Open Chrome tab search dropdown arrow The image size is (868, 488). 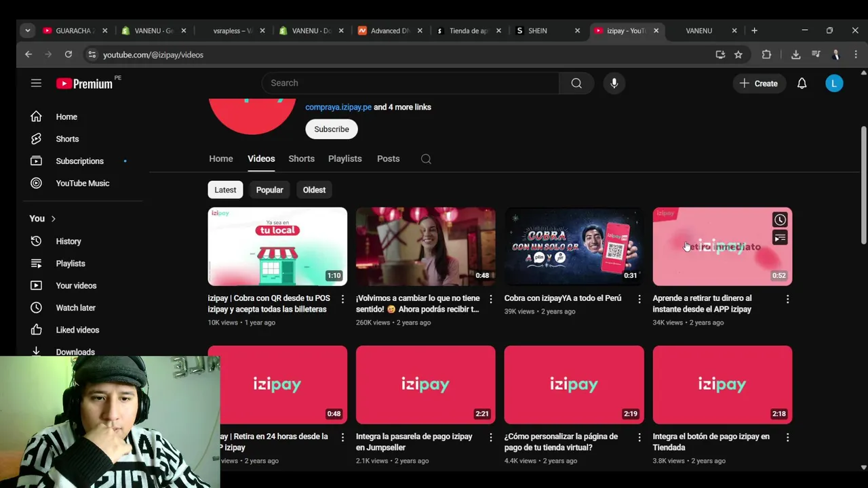pos(27,30)
